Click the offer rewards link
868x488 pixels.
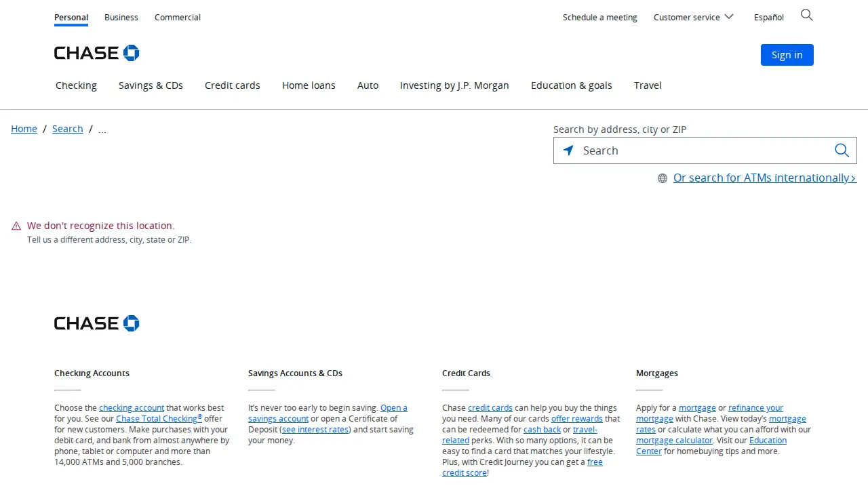click(577, 419)
